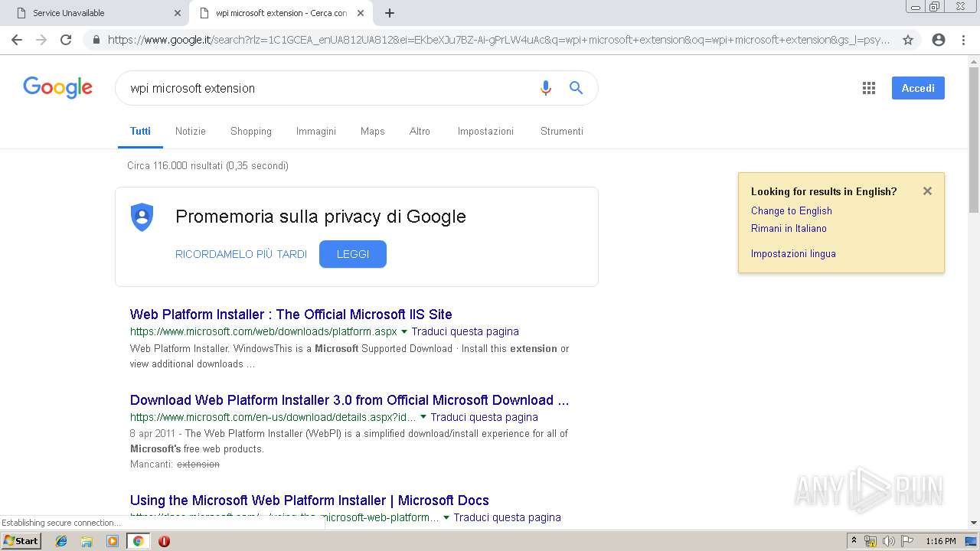Open Using the Microsoft Web Platform Installer result
Screen dimensions: 980x551
pos(309,500)
